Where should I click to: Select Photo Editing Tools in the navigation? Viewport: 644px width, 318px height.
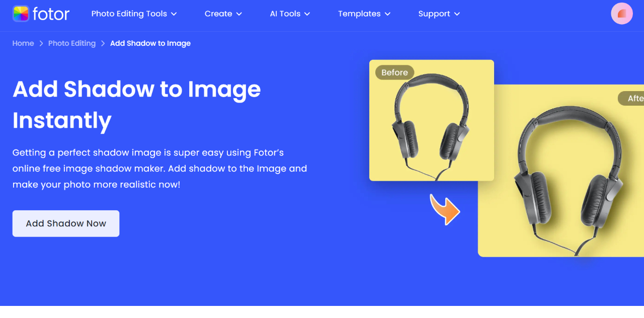128,14
